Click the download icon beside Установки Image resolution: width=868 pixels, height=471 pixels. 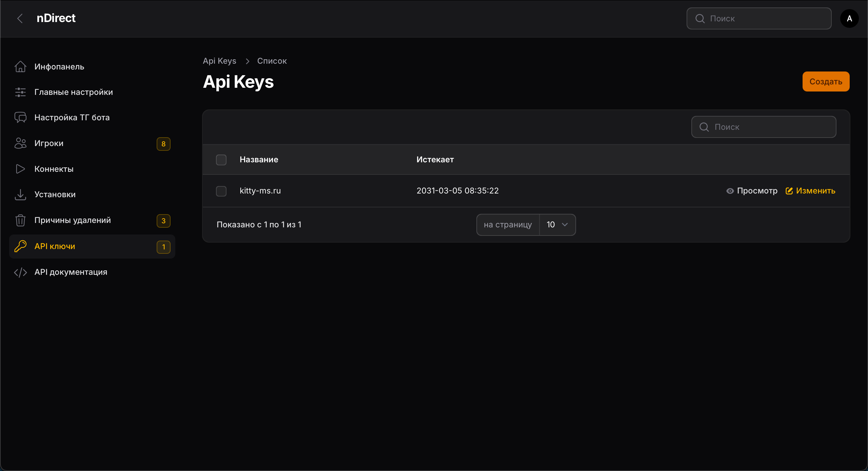(20, 194)
